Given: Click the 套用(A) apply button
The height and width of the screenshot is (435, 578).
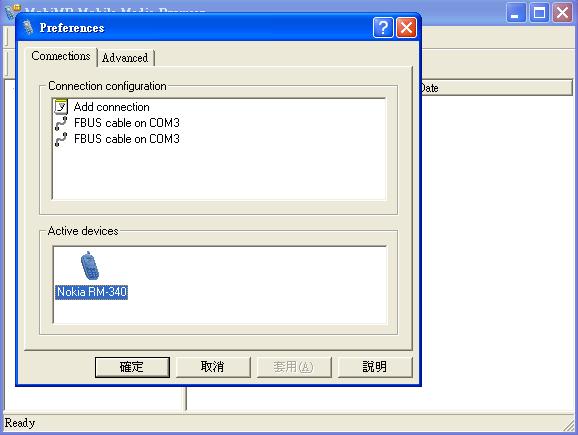Looking at the screenshot, I should 294,367.
